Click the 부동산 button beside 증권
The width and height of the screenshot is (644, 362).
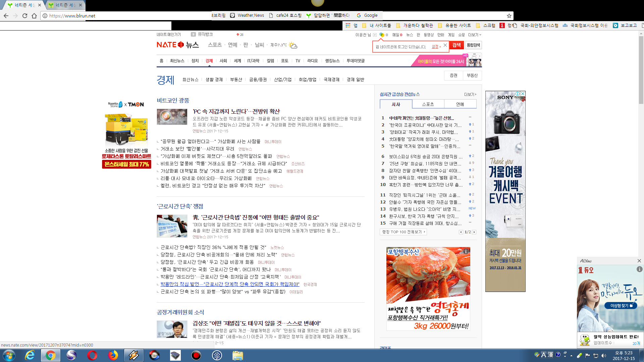click(x=472, y=76)
